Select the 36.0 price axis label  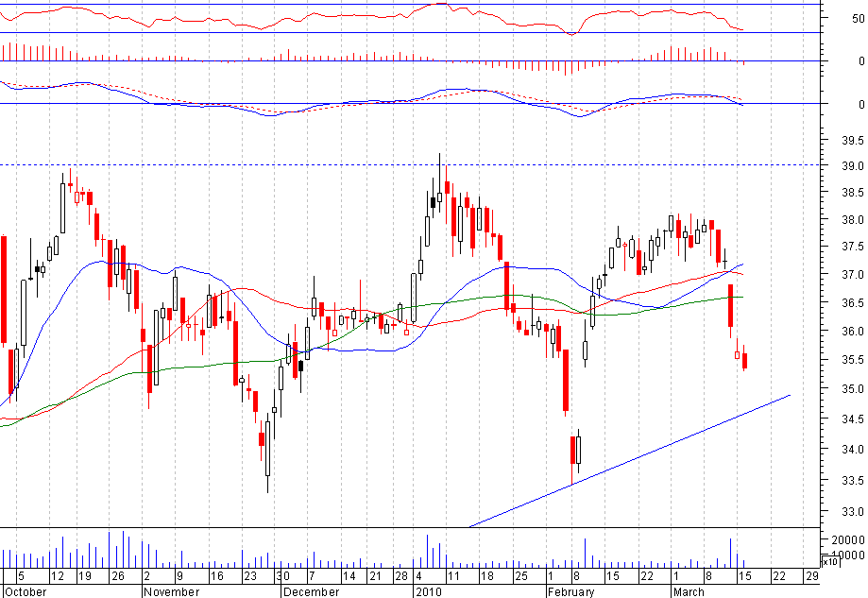(x=853, y=331)
